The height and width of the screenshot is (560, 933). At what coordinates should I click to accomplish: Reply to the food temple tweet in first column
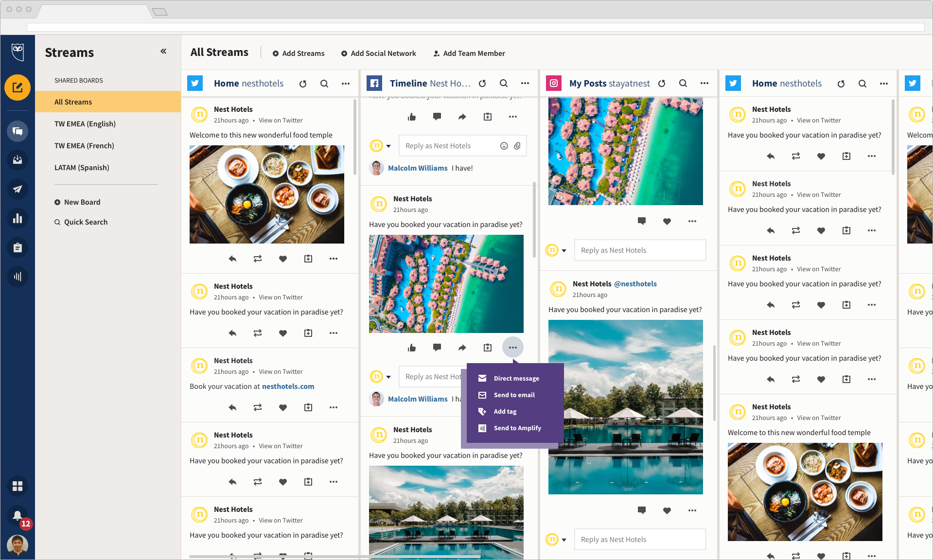click(x=232, y=259)
